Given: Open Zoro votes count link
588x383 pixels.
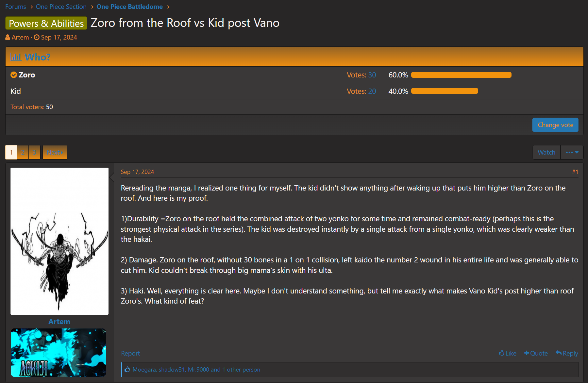Looking at the screenshot, I should pyautogui.click(x=372, y=75).
